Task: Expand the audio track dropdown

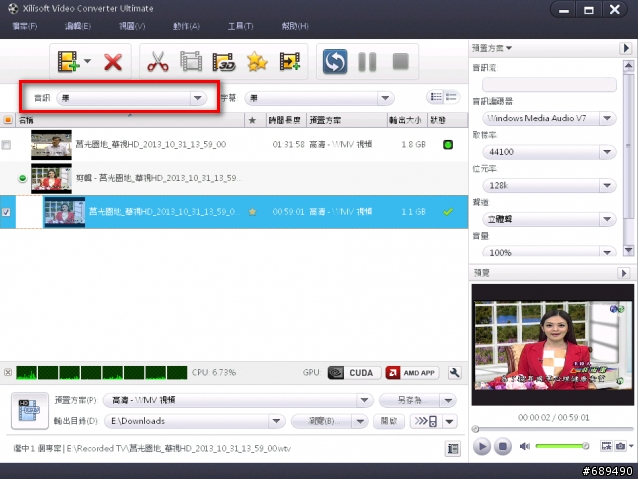Action: [198, 98]
